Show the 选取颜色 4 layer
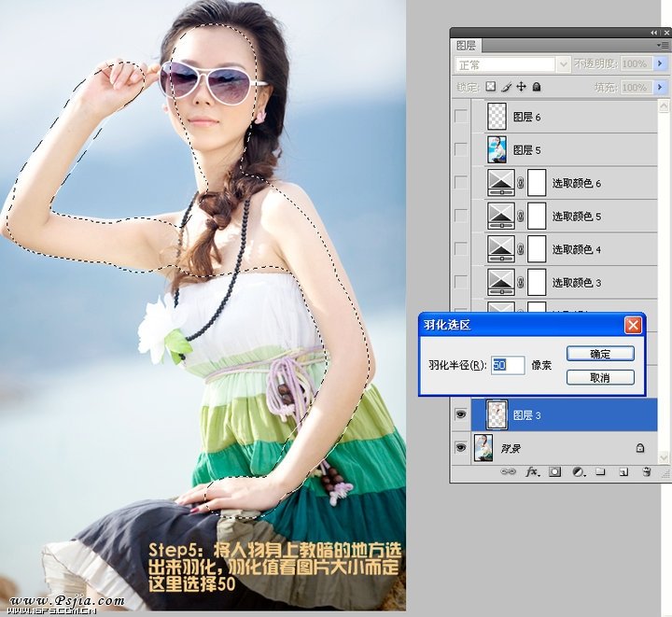672x617 pixels. point(461,248)
